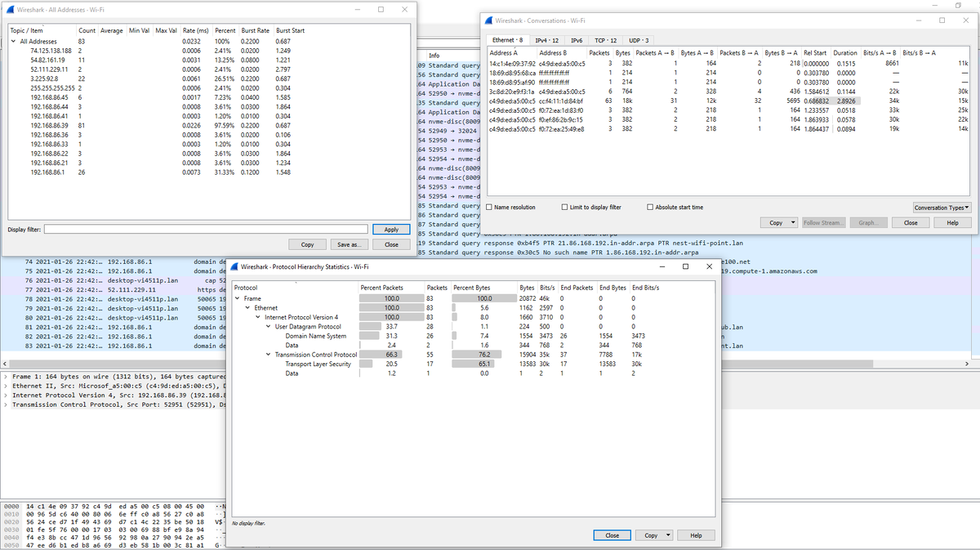The height and width of the screenshot is (550, 980).
Task: Open the TCP · 12 tab
Action: pos(604,39)
